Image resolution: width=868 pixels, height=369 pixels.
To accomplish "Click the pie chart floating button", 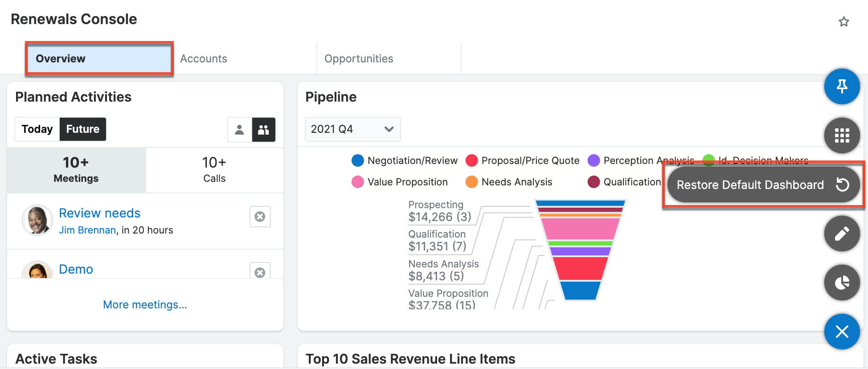I will coord(842,283).
